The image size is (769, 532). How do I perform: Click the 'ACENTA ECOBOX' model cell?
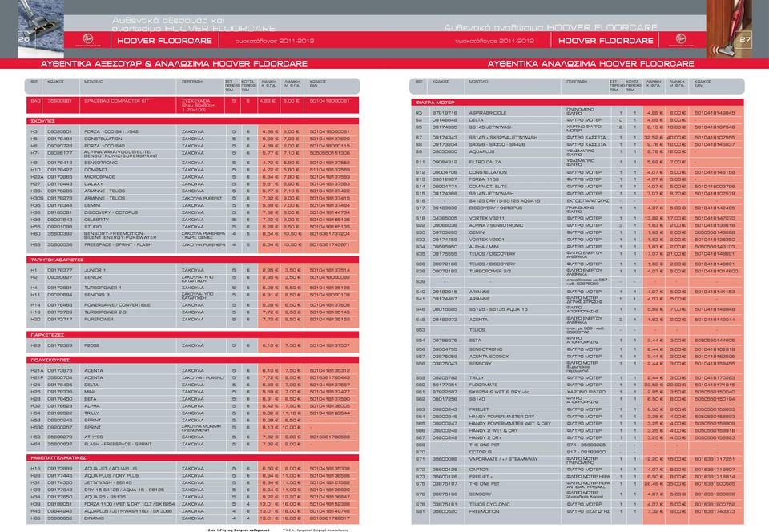coord(489,357)
